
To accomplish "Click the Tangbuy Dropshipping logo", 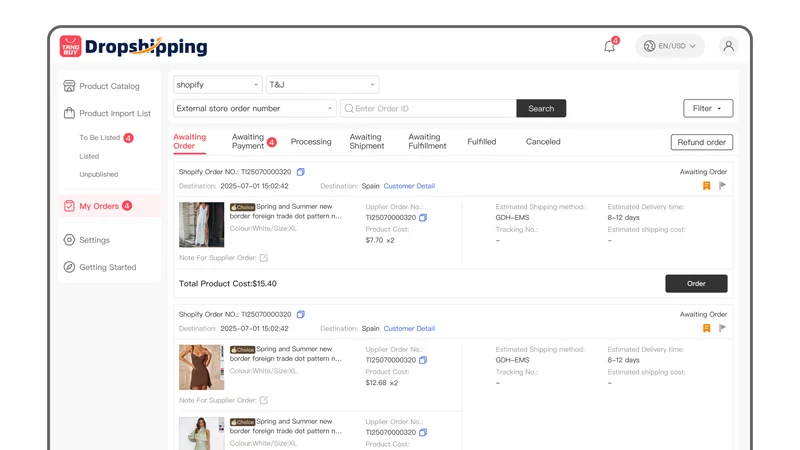I will point(134,46).
